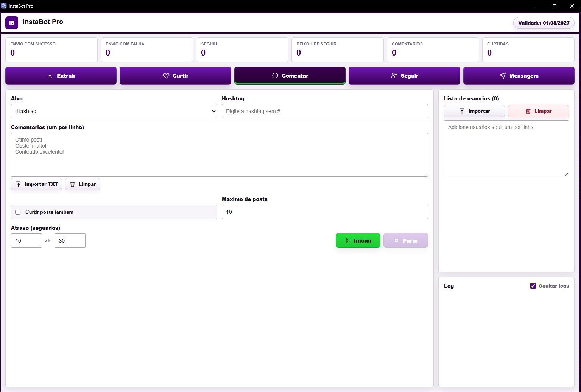This screenshot has width=581, height=392.
Task: Open the Alvo dropdown showing Hashtag
Action: tap(114, 111)
